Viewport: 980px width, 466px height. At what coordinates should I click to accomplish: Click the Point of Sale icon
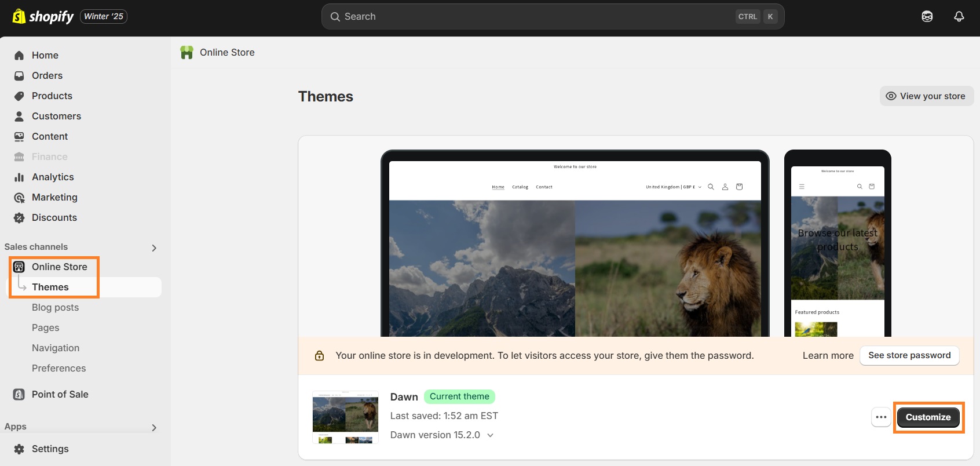pyautogui.click(x=19, y=395)
